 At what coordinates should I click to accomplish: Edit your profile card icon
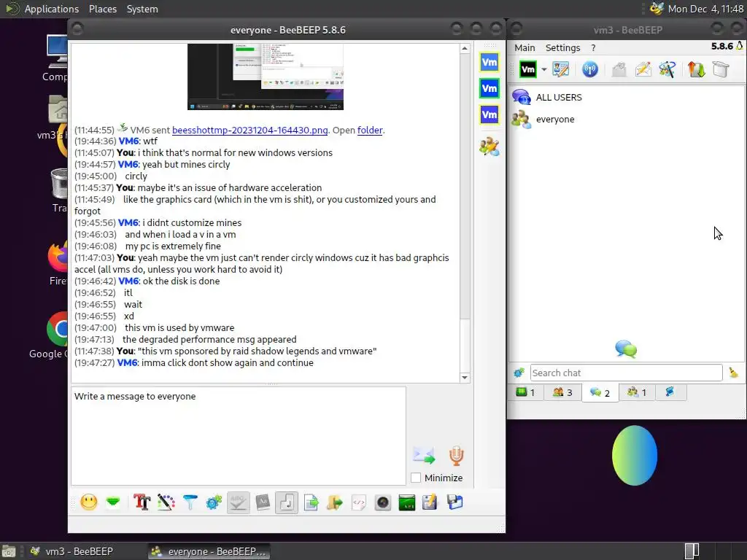tap(561, 69)
